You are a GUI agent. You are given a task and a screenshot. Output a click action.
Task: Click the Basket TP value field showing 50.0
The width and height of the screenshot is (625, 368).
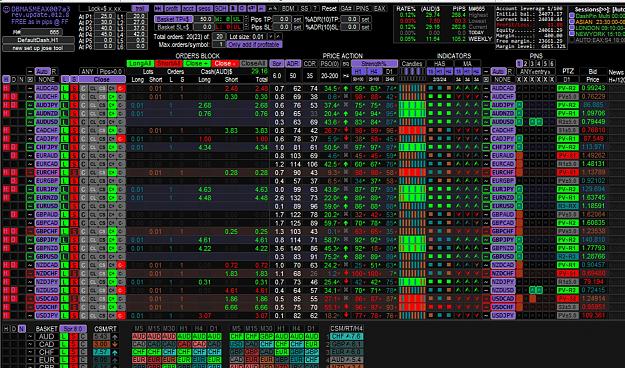coord(205,19)
